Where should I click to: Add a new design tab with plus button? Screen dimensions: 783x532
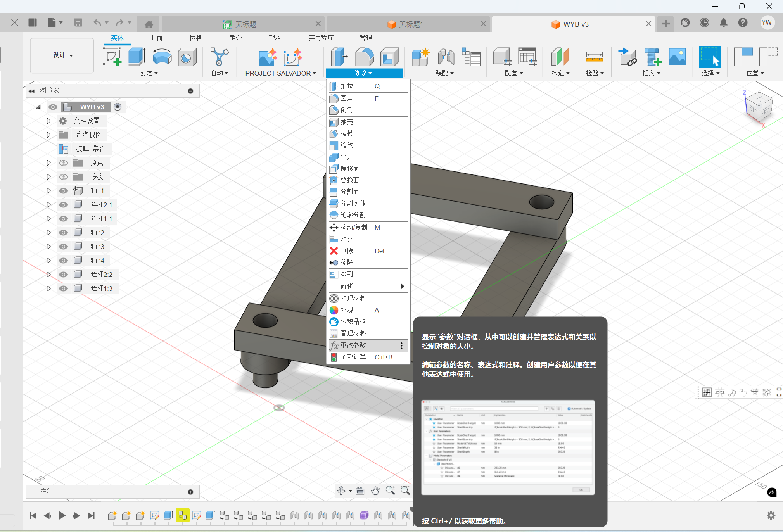[665, 24]
